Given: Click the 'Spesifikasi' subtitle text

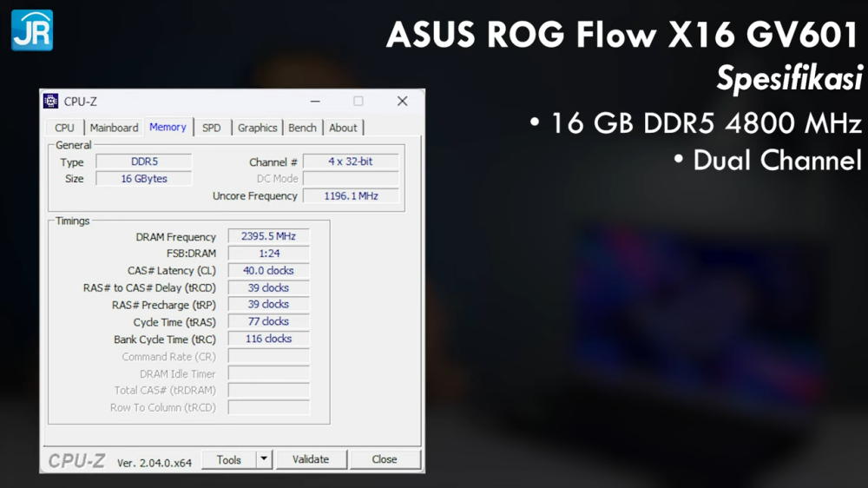Looking at the screenshot, I should coord(789,79).
